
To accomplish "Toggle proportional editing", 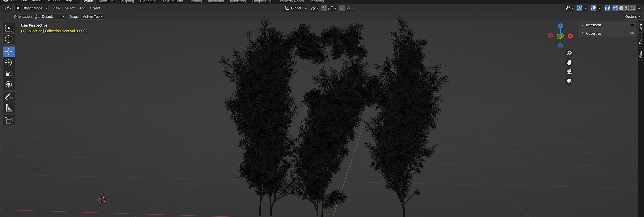I will coord(342,8).
